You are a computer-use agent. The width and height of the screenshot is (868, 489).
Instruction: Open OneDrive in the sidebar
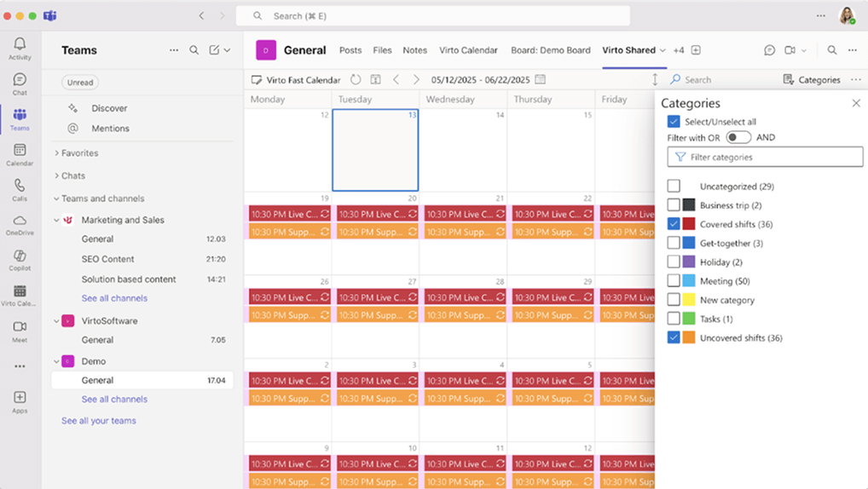(20, 225)
